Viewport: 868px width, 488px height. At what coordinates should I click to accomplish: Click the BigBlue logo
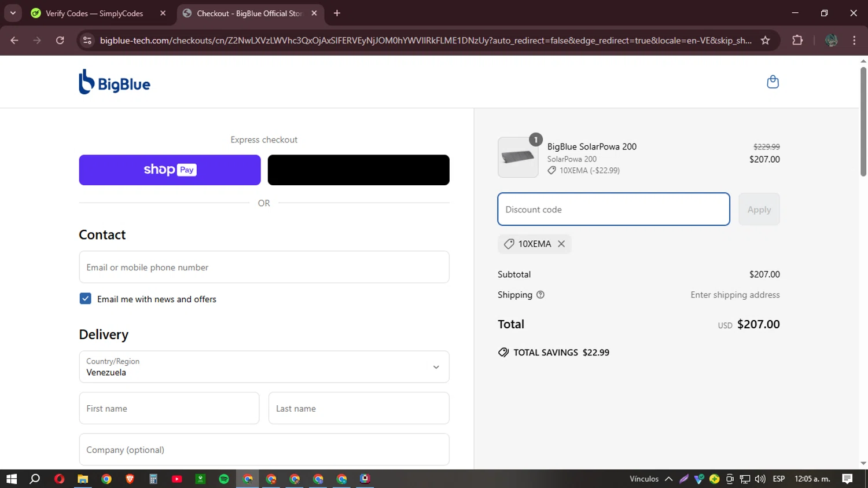(115, 82)
